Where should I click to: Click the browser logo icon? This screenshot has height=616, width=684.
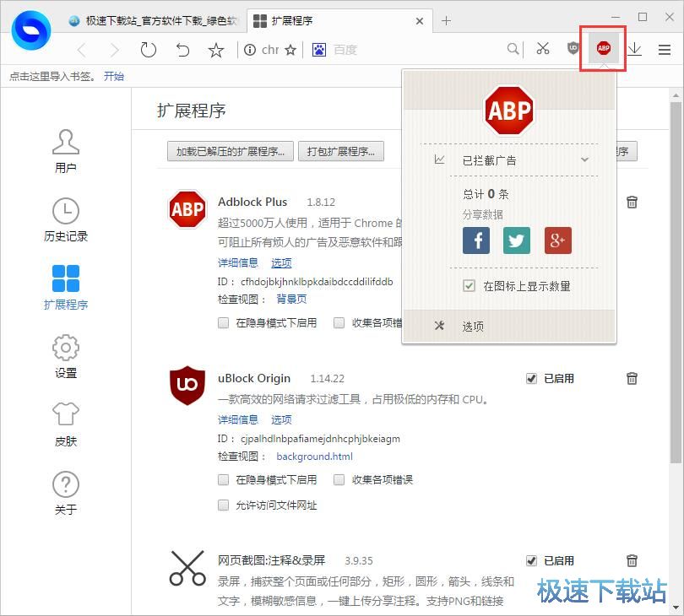click(31, 30)
